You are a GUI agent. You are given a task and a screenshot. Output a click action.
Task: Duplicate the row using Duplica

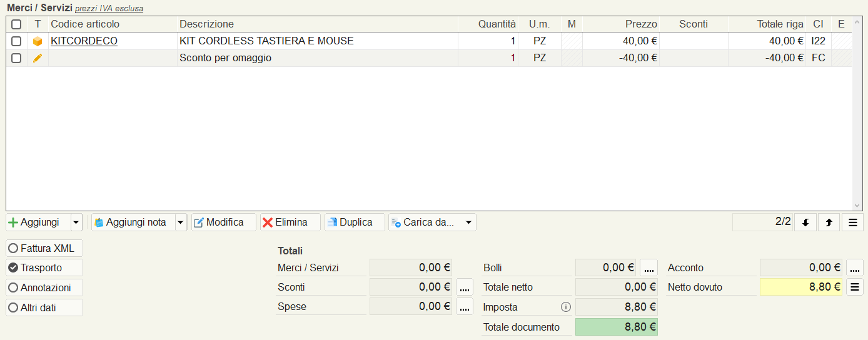tap(355, 222)
